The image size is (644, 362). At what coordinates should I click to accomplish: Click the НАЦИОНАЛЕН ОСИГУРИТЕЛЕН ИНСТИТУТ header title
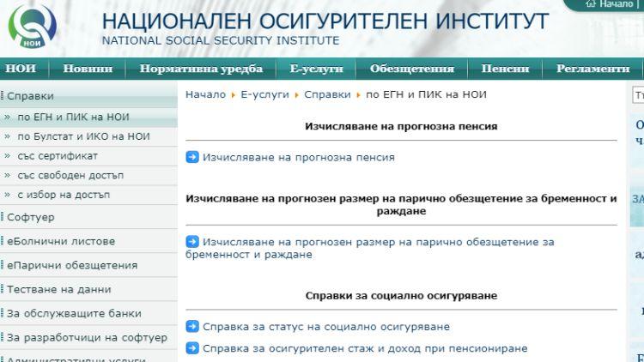click(x=325, y=21)
